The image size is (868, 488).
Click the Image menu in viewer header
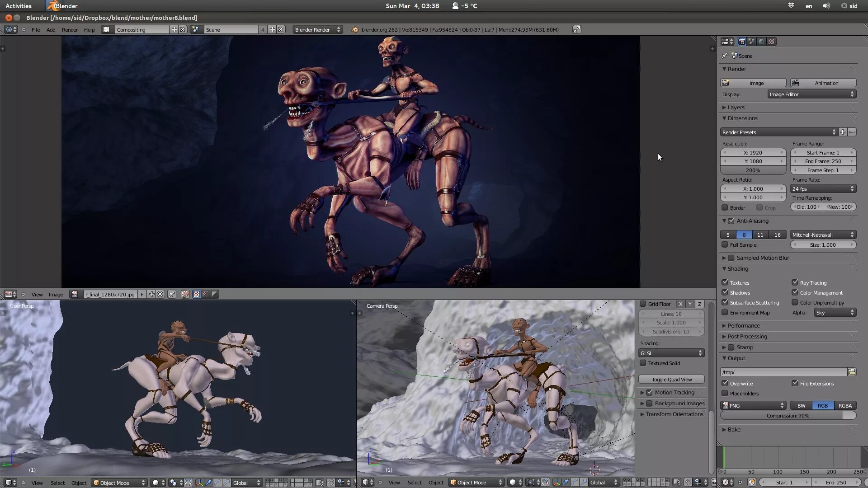coord(56,294)
